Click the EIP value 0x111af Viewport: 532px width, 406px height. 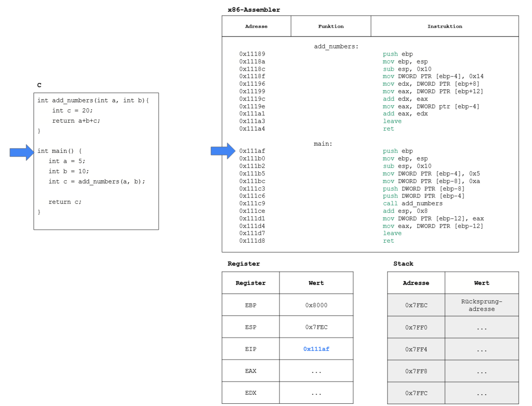316,349
